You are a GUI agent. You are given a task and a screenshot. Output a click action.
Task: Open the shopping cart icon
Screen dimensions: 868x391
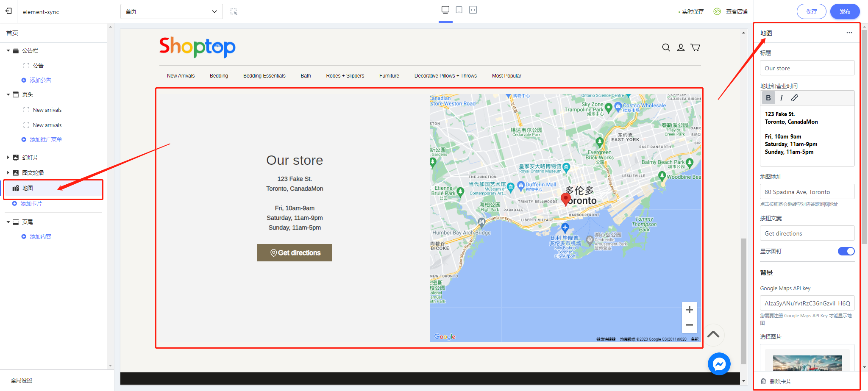click(695, 47)
